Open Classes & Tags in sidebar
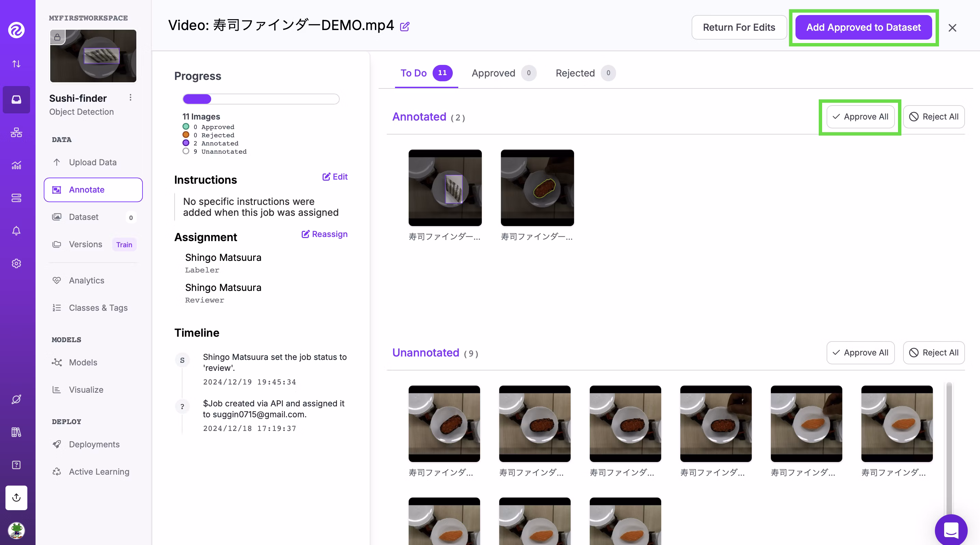Viewport: 980px width, 545px height. 93,308
